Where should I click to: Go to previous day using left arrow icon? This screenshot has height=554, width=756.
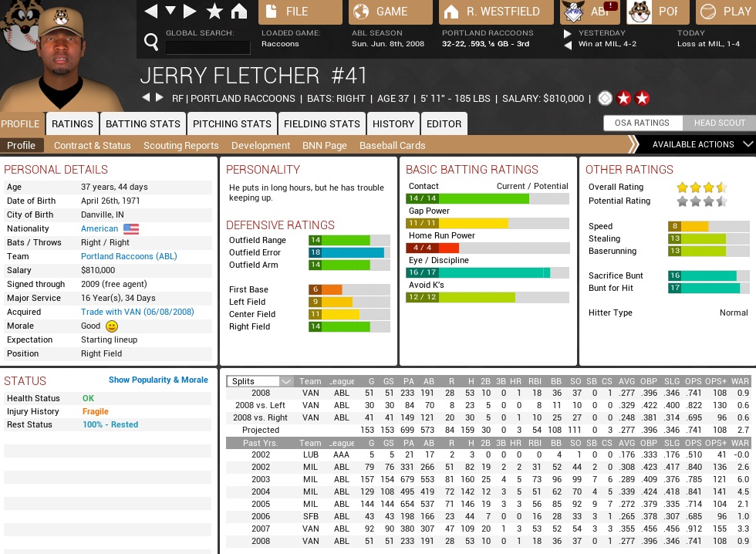pos(568,45)
